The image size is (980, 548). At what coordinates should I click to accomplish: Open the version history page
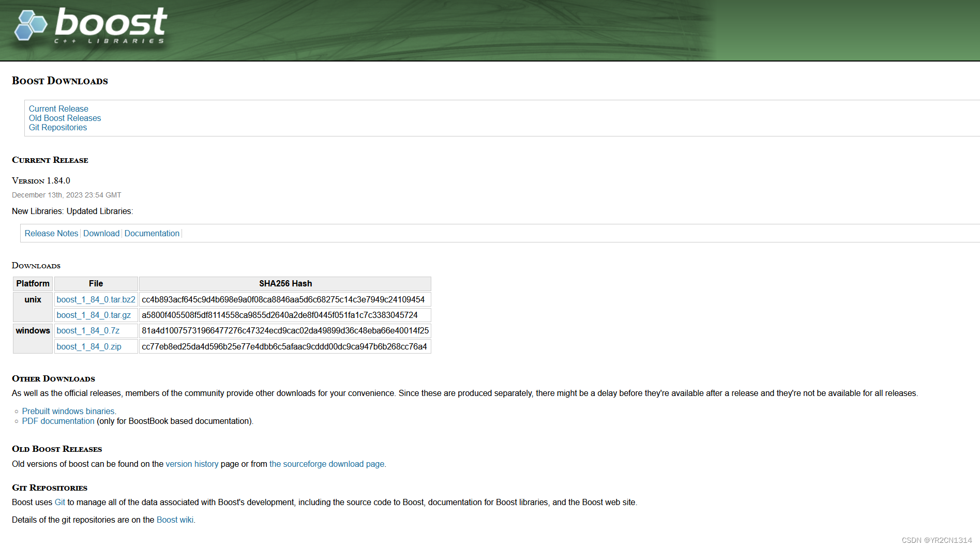click(191, 464)
